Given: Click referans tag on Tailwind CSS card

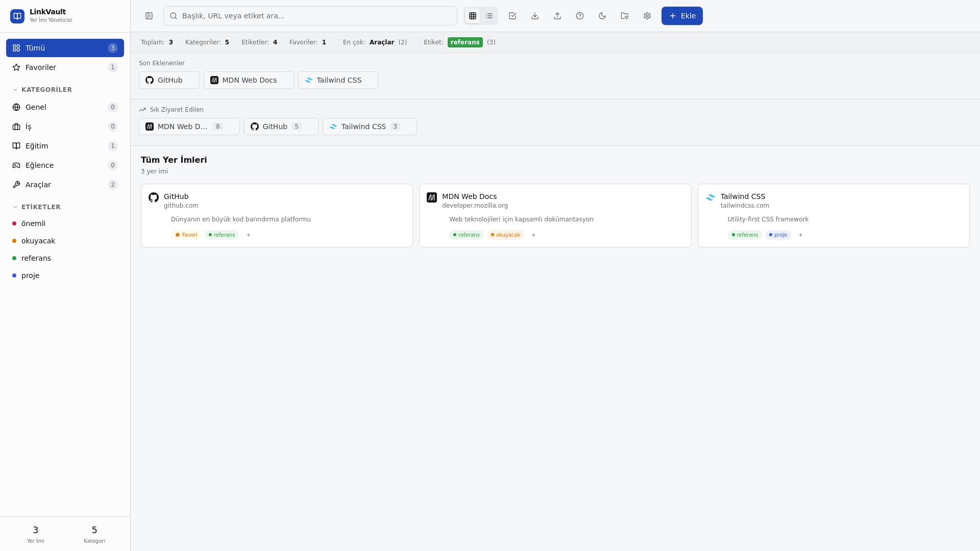Looking at the screenshot, I should [745, 235].
